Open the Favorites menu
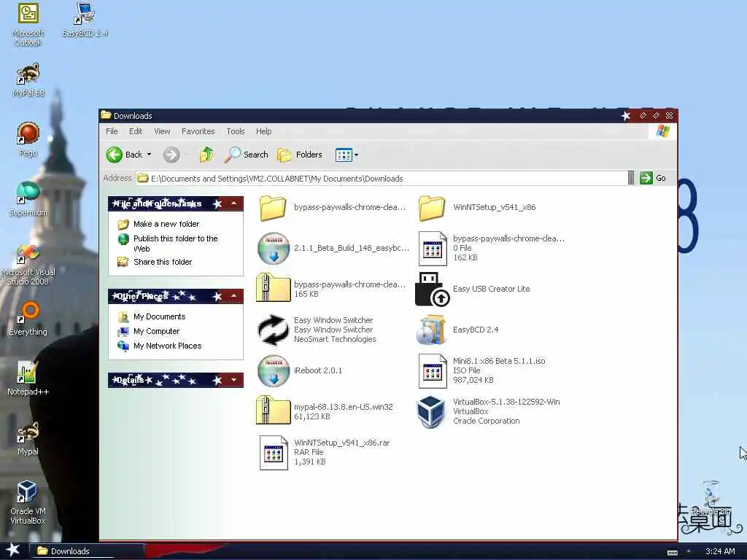Screen dimensions: 747x560 198,131
